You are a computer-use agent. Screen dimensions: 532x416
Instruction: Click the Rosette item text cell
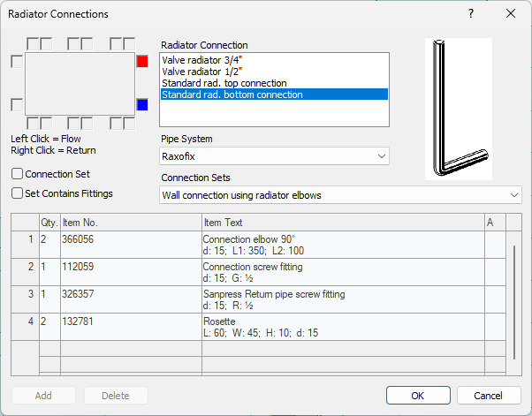(343, 327)
